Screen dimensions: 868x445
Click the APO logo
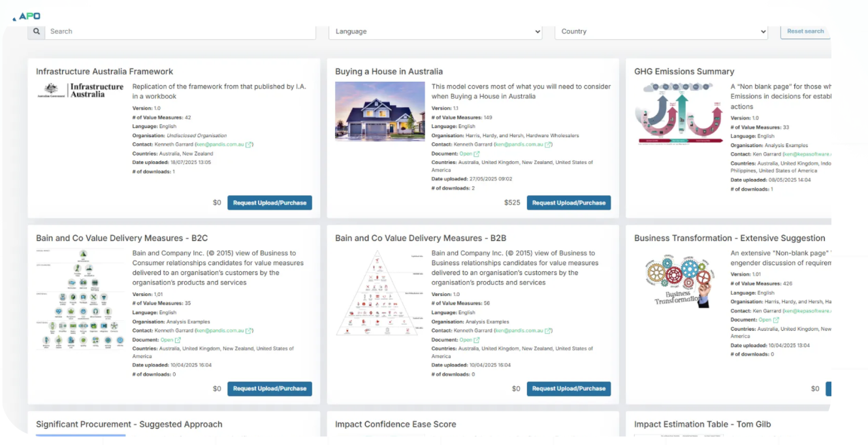point(27,16)
